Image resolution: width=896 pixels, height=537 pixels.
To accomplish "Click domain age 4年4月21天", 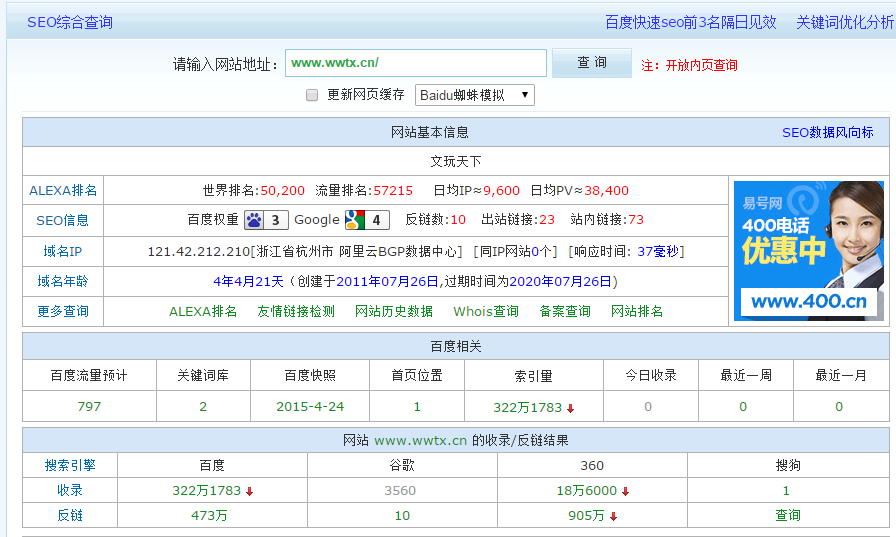I will click(x=248, y=282).
